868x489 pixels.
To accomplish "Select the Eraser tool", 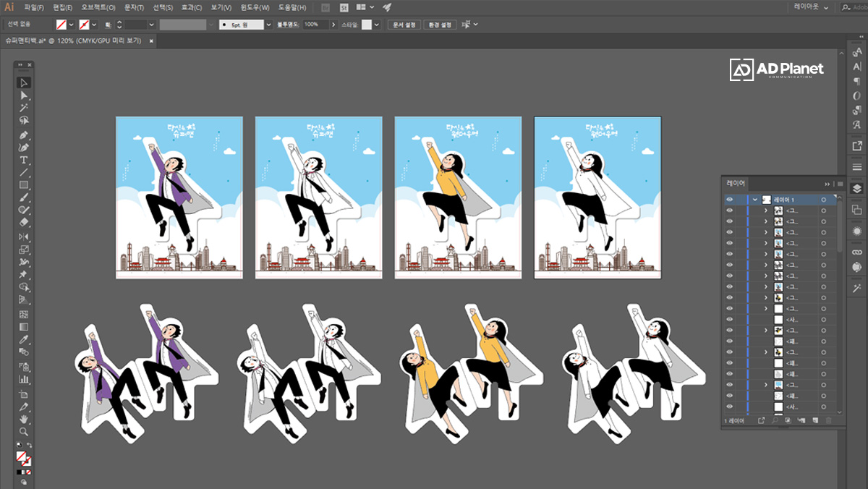I will pos(24,222).
